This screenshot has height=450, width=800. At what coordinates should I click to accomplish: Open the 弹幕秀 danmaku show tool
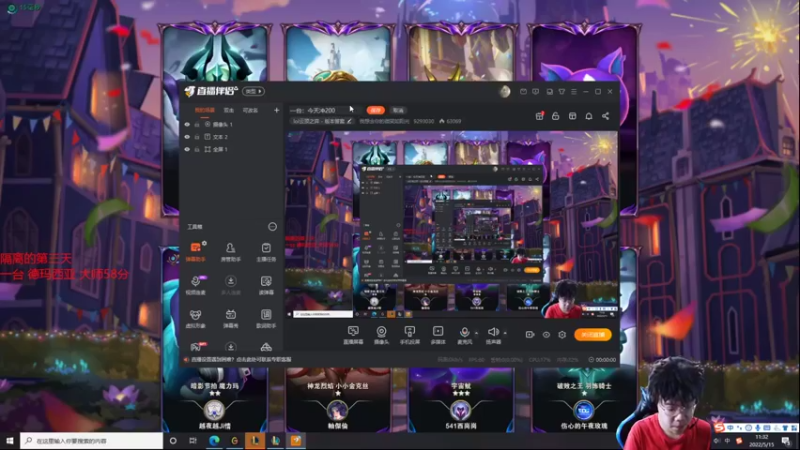(x=231, y=318)
